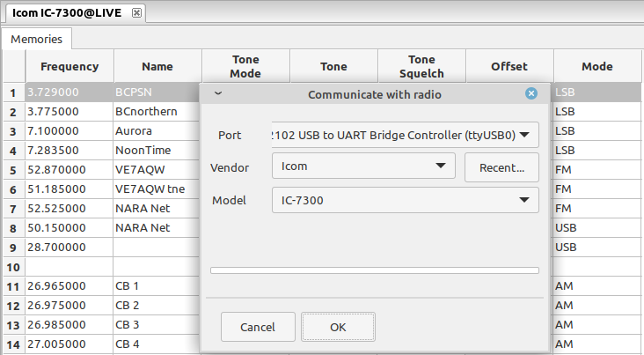Click the Name column header

click(x=157, y=66)
